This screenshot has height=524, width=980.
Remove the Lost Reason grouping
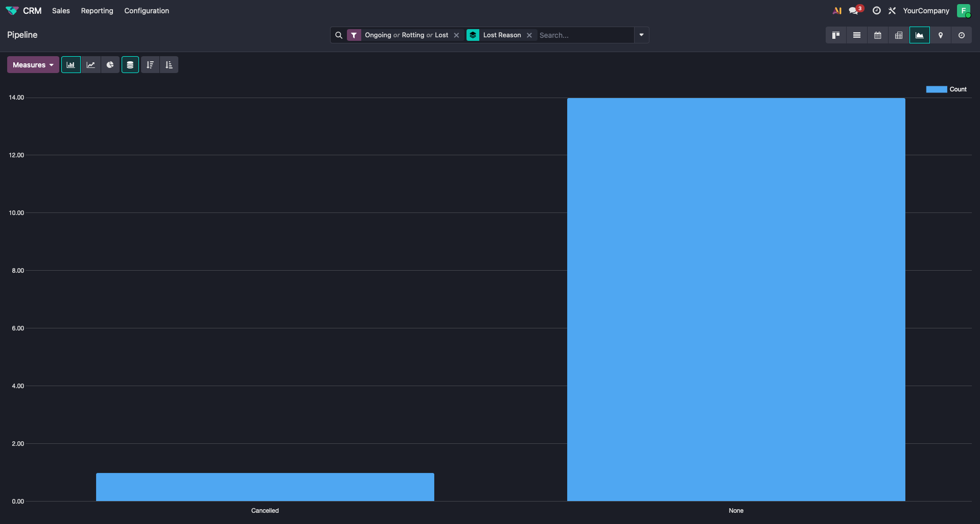[x=529, y=35]
